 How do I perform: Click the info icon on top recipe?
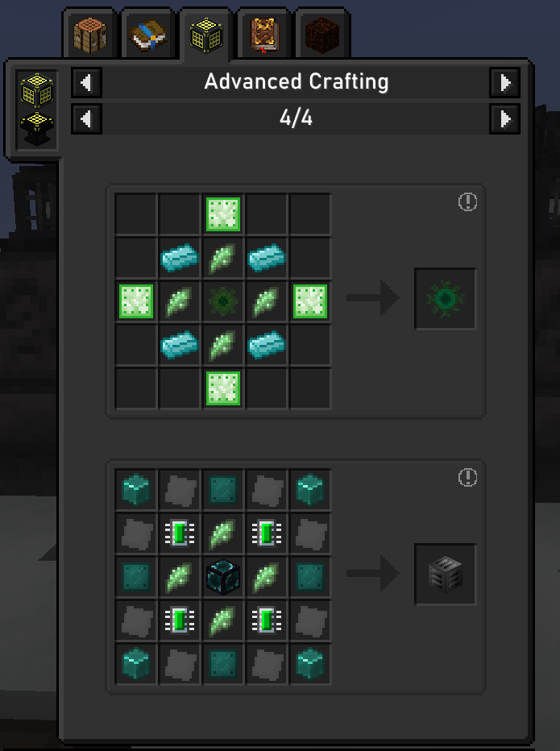click(x=467, y=201)
